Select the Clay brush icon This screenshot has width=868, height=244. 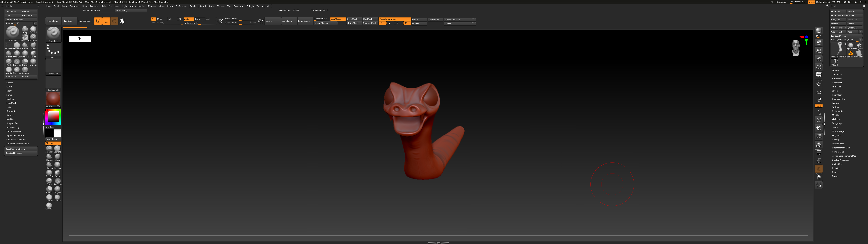tap(25, 29)
